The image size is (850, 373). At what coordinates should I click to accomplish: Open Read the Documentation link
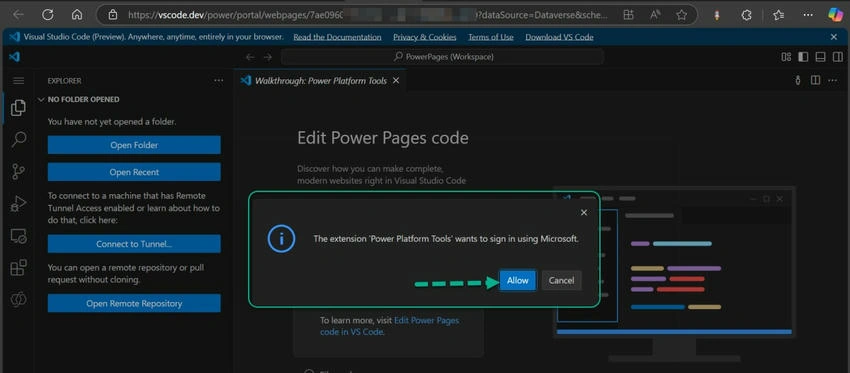coord(337,37)
